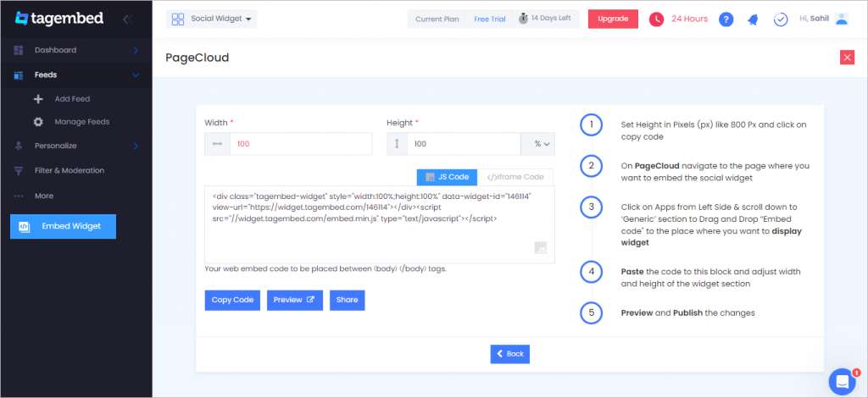Click inside the embed code text area
Image resolution: width=868 pixels, height=398 pixels.
[380, 224]
